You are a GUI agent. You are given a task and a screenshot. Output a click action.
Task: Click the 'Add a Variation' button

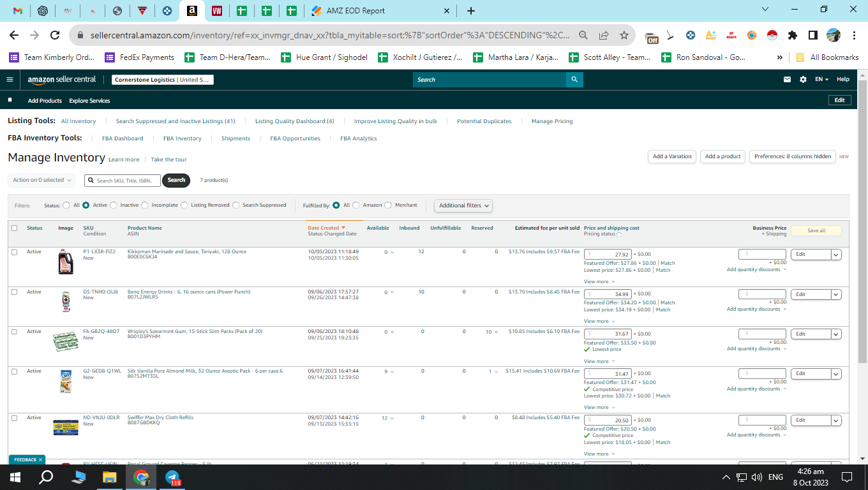(672, 156)
